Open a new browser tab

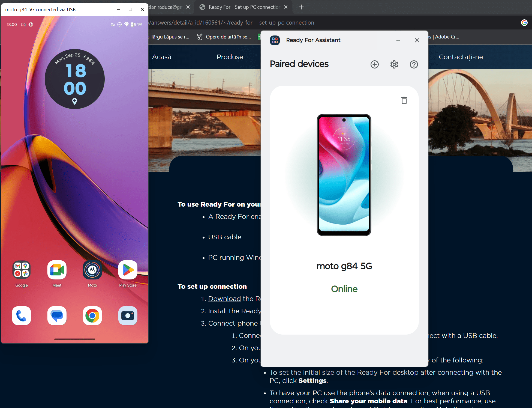tap(301, 7)
